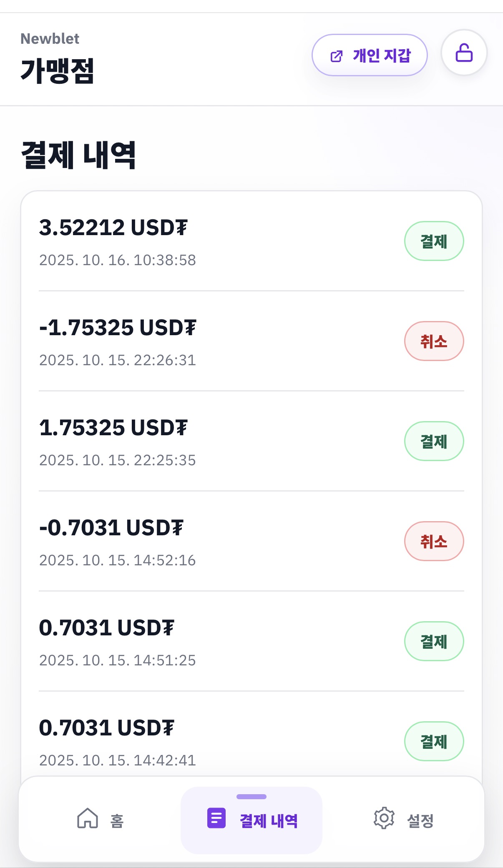Click 취소 badge on -0.7031 USDT entry
The height and width of the screenshot is (868, 503).
coord(434,541)
